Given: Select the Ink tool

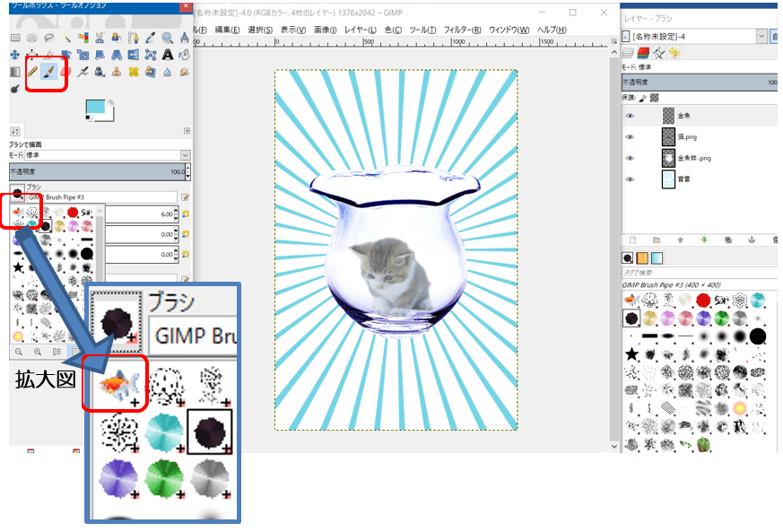Looking at the screenshot, I should pos(100,73).
